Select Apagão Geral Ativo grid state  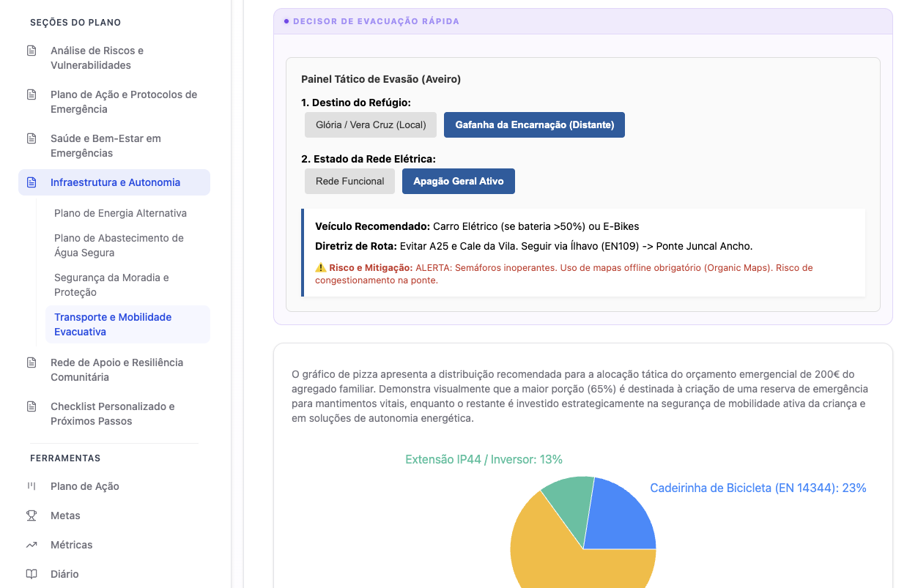pos(459,181)
